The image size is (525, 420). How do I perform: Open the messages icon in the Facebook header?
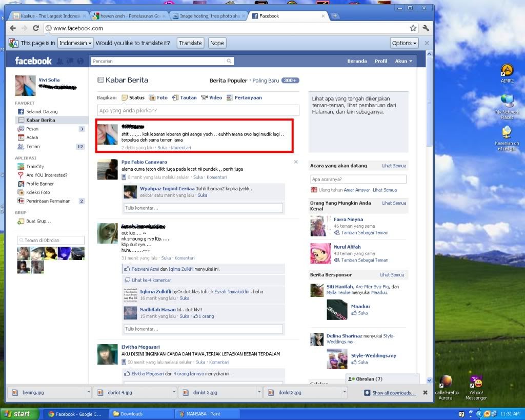point(70,61)
